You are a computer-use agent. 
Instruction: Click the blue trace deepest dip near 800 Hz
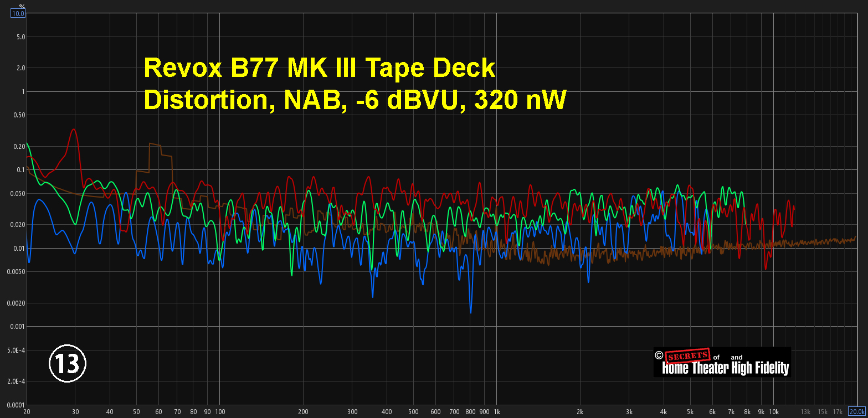470,312
